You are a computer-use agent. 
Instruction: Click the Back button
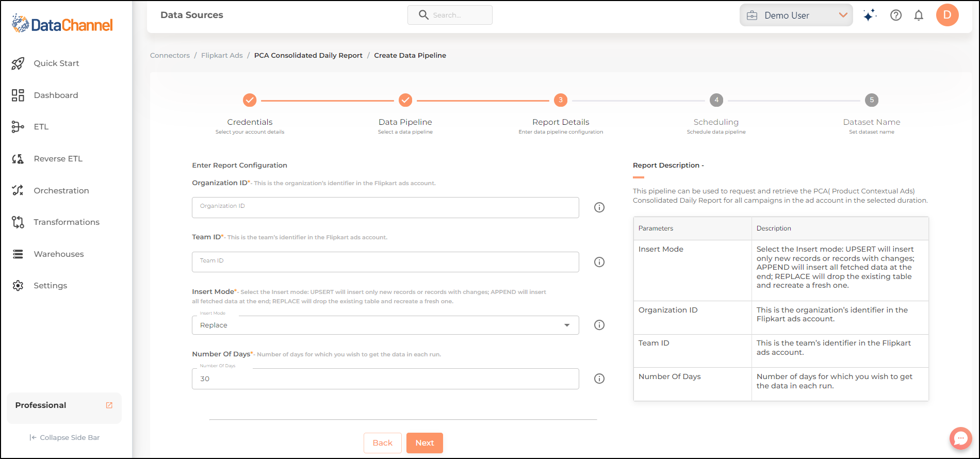[x=383, y=443]
